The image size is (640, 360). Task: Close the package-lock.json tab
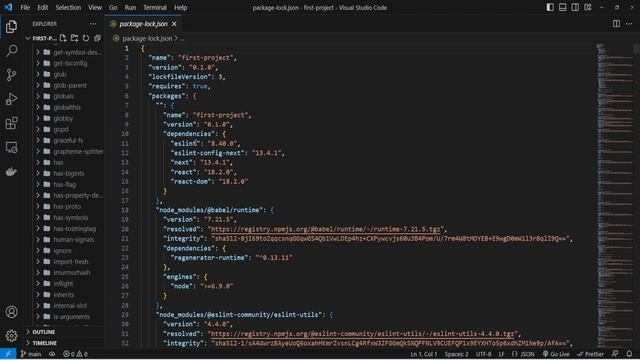click(174, 24)
